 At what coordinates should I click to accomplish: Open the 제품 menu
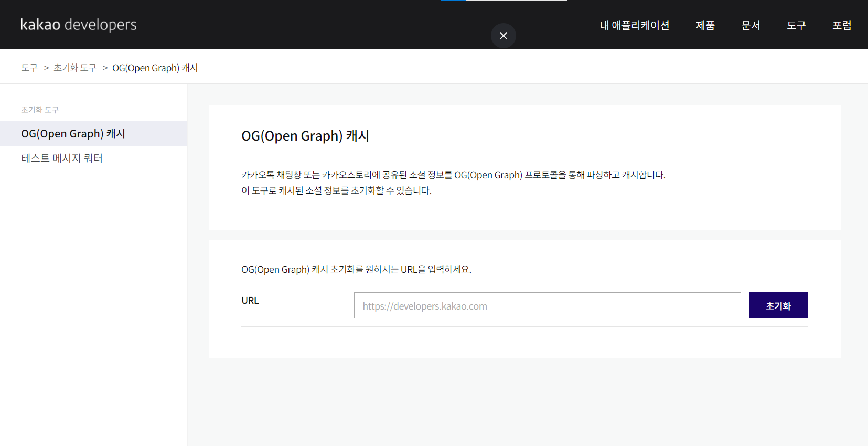click(705, 25)
